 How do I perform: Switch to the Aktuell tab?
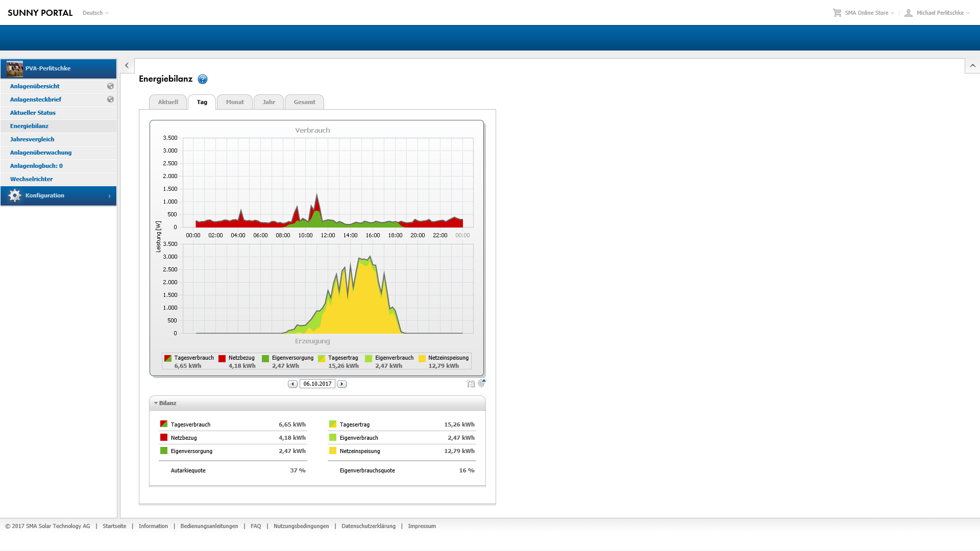pos(168,102)
